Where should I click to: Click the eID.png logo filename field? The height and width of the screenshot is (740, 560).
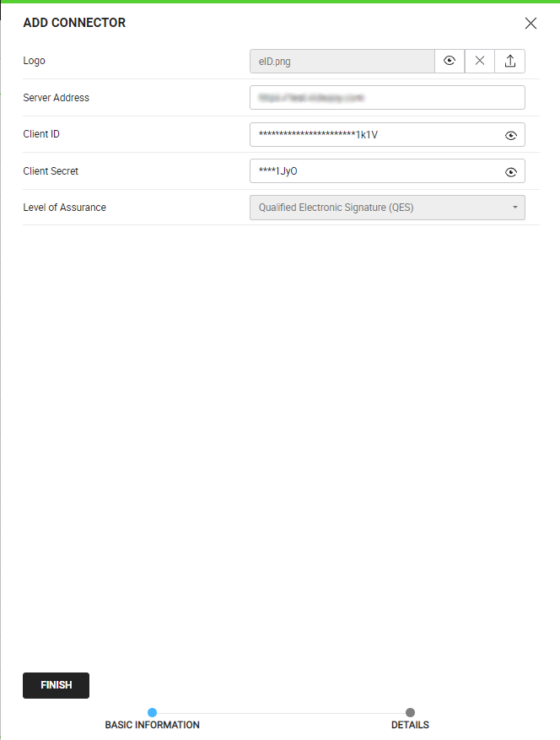coord(342,61)
